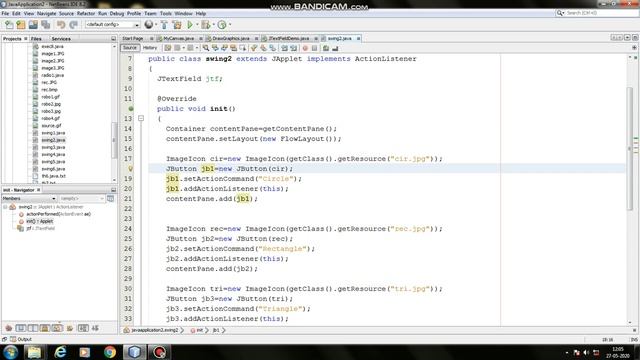Click the Clean and Build Project icon

(177, 25)
